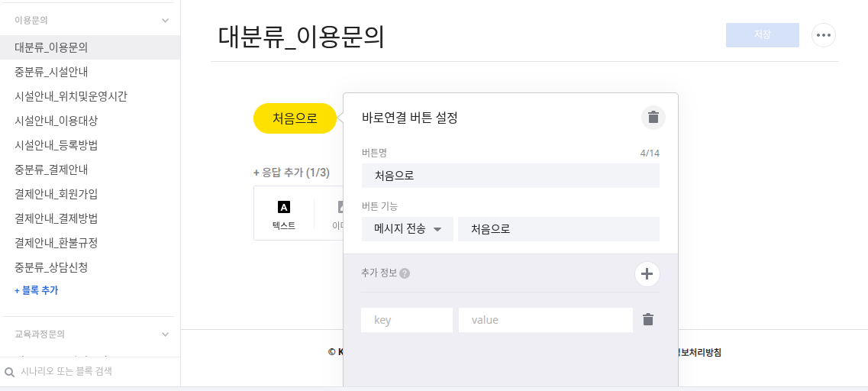
Task: Click the search magnifier icon
Action: (x=9, y=372)
